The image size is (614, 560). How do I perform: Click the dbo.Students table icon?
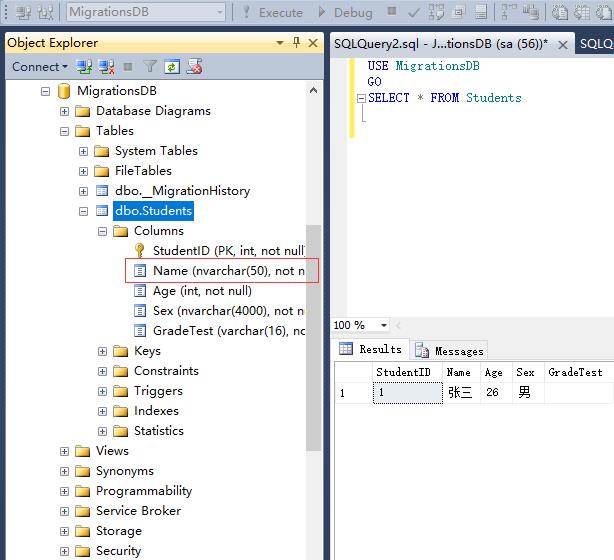point(101,211)
